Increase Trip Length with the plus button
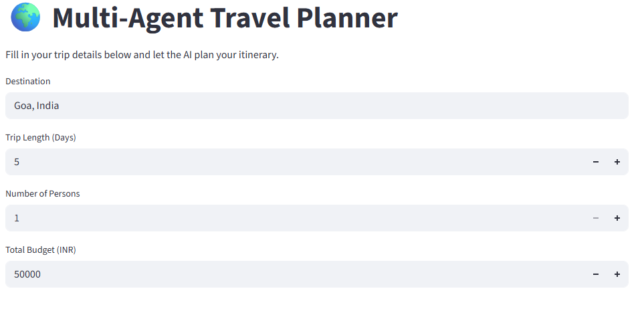Viewport: 644px width, 311px height. [x=617, y=162]
